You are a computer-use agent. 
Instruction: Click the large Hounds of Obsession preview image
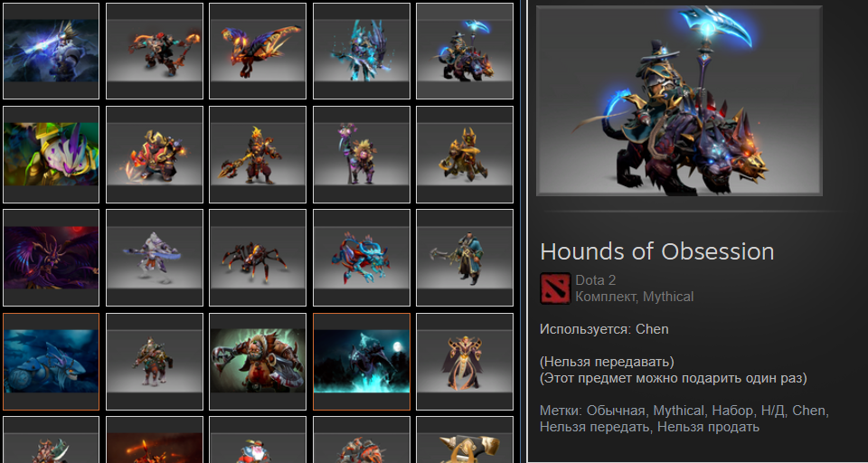coord(679,100)
